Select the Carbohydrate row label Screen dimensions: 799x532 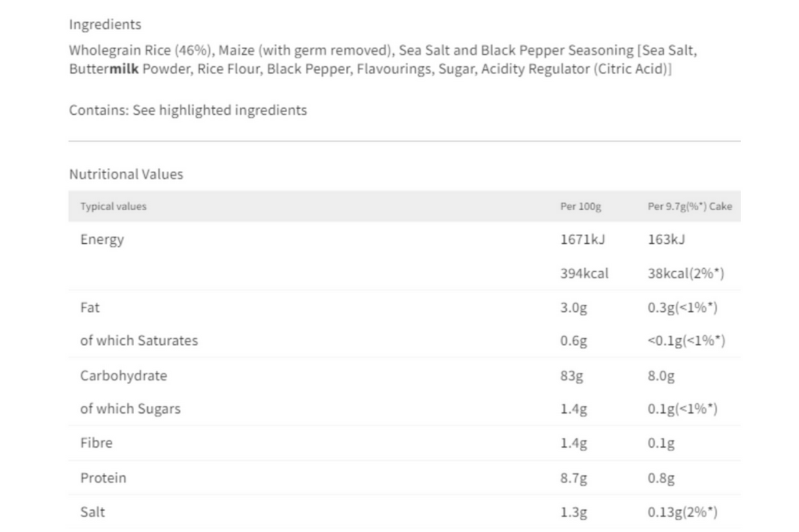124,375
